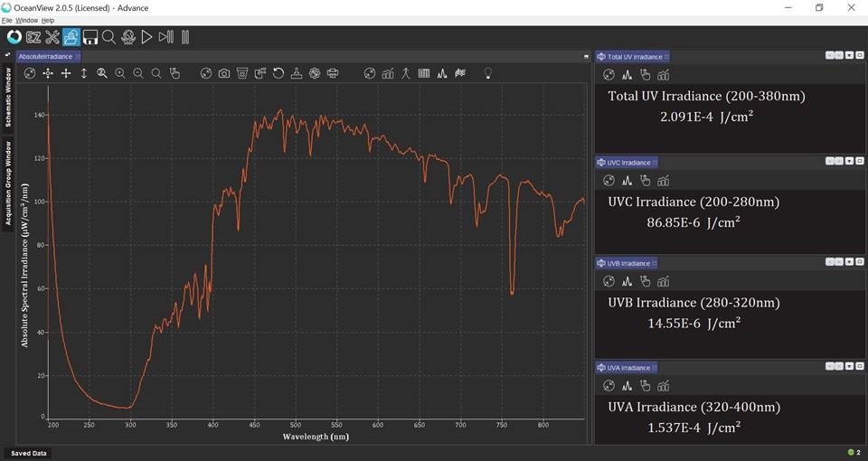Toggle the lightbulb lamp icon
The height and width of the screenshot is (461, 868).
point(488,73)
